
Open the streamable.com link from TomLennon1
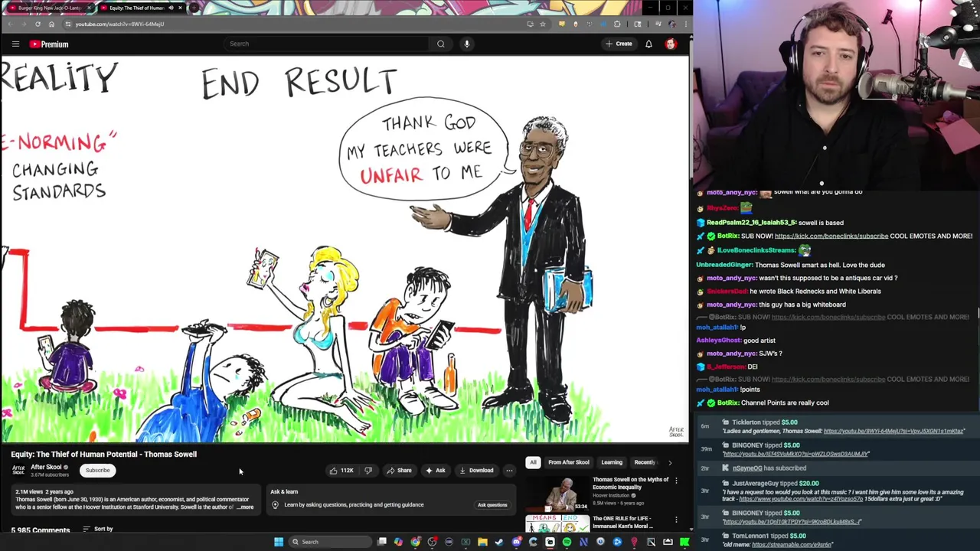point(792,545)
